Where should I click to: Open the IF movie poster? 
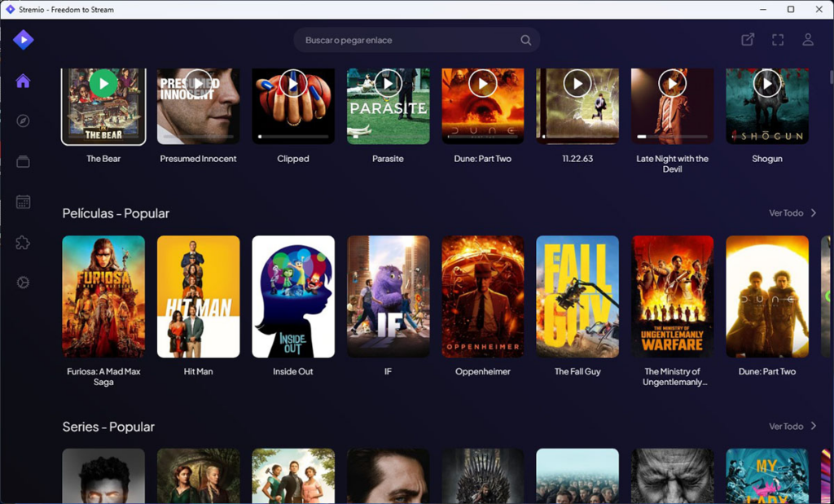tap(388, 296)
